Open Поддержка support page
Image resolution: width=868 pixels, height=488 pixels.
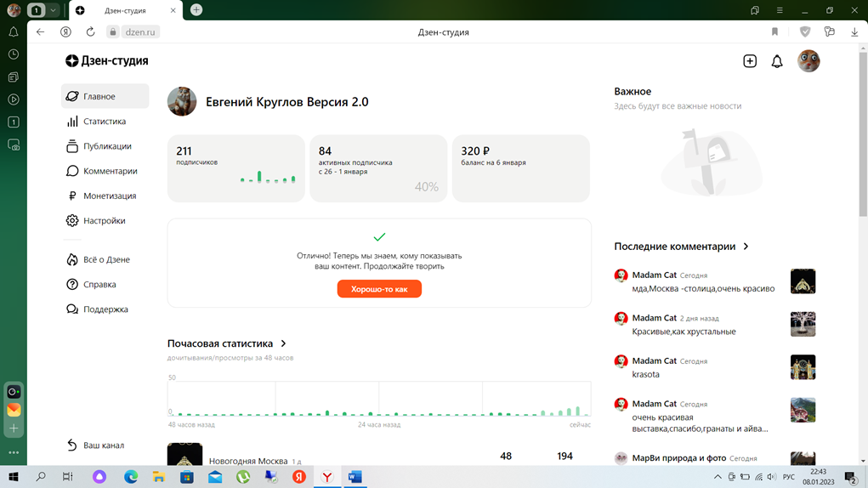coord(98,309)
